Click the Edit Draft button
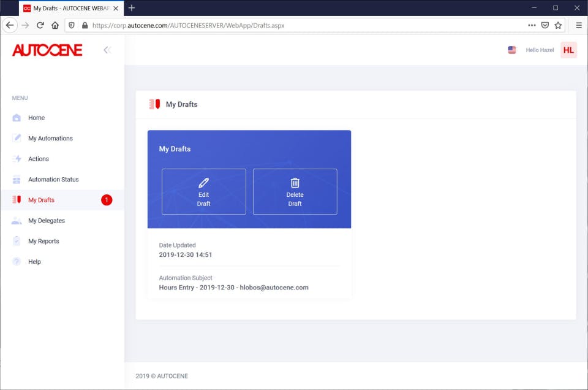This screenshot has width=588, height=390. [203, 192]
